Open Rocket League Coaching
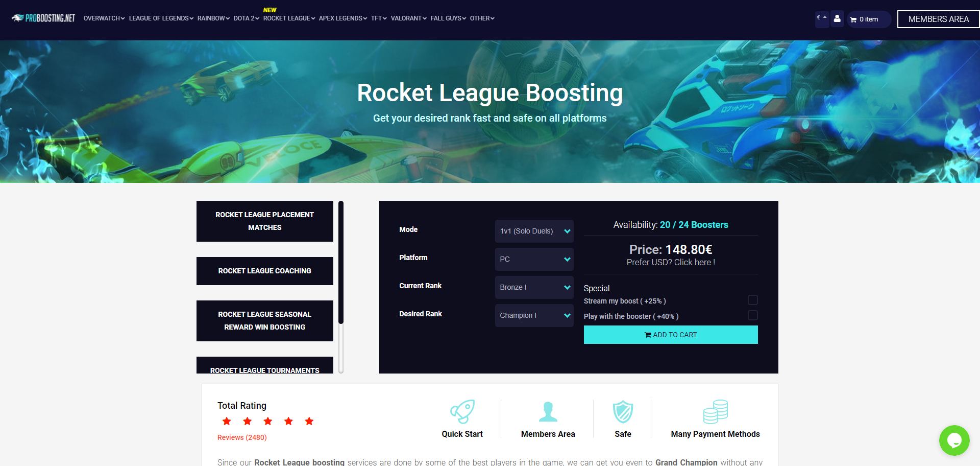The image size is (980, 466). pyautogui.click(x=264, y=271)
